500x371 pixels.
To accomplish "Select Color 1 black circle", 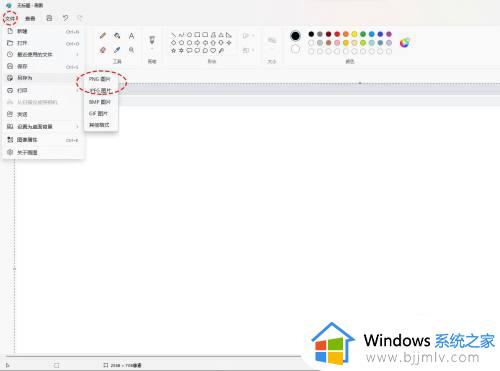I will [x=295, y=36].
